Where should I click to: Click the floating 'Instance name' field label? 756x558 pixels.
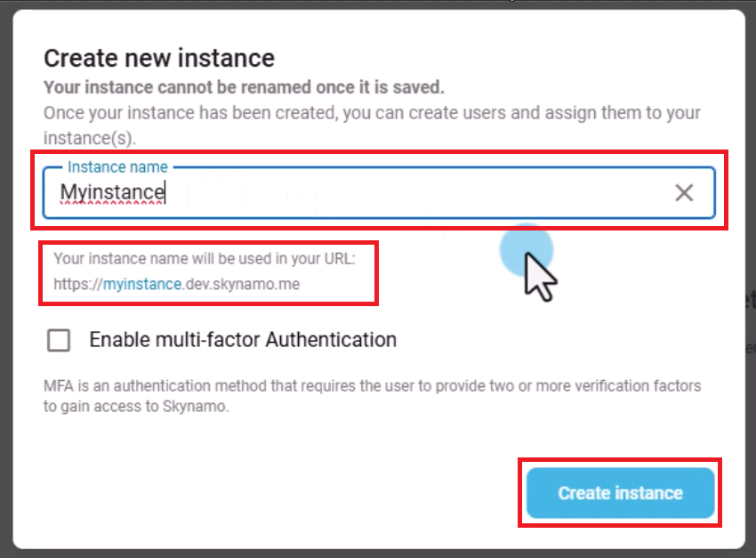click(117, 166)
